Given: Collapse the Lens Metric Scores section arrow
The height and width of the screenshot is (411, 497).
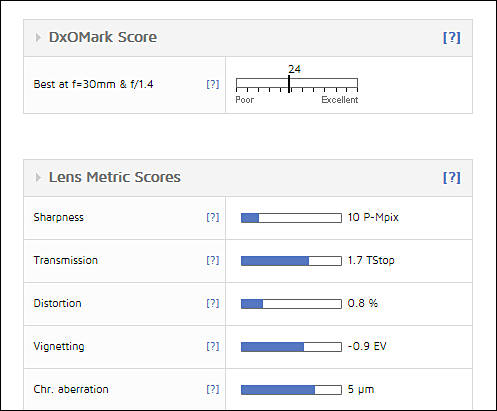Looking at the screenshot, I should 38,177.
